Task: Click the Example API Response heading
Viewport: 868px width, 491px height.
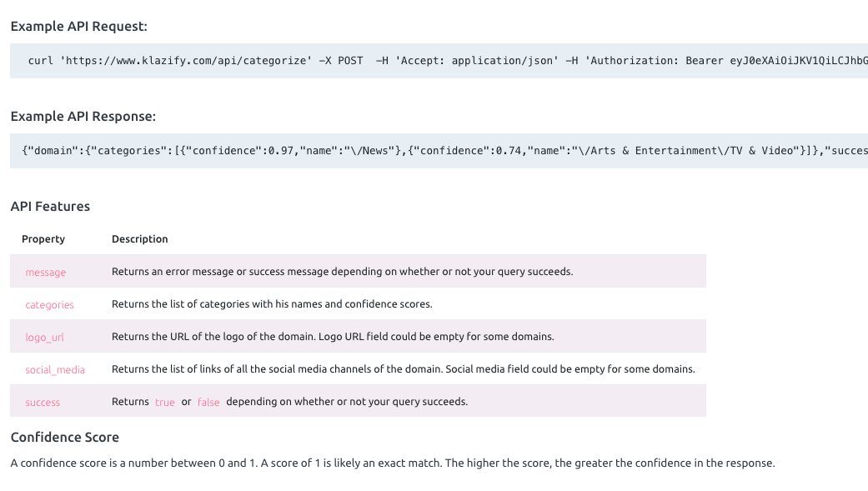Action: (83, 116)
